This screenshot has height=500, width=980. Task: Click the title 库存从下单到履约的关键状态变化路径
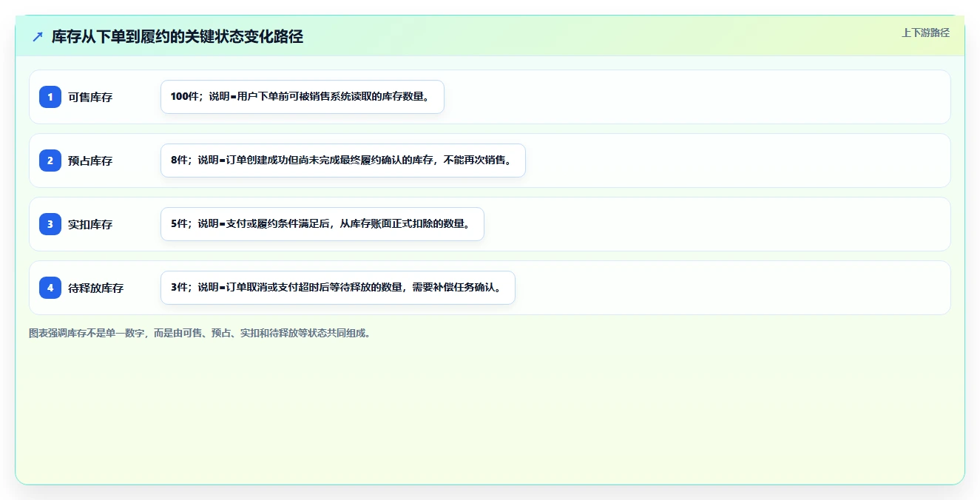tap(178, 36)
